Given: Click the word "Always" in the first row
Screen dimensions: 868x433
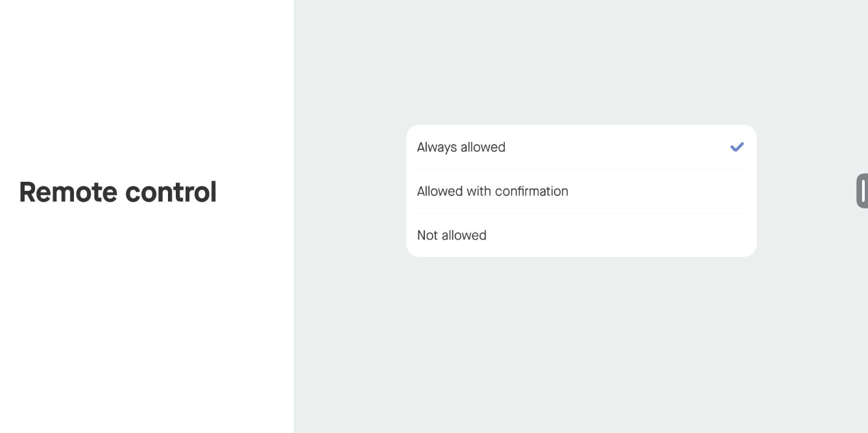Looking at the screenshot, I should (437, 147).
